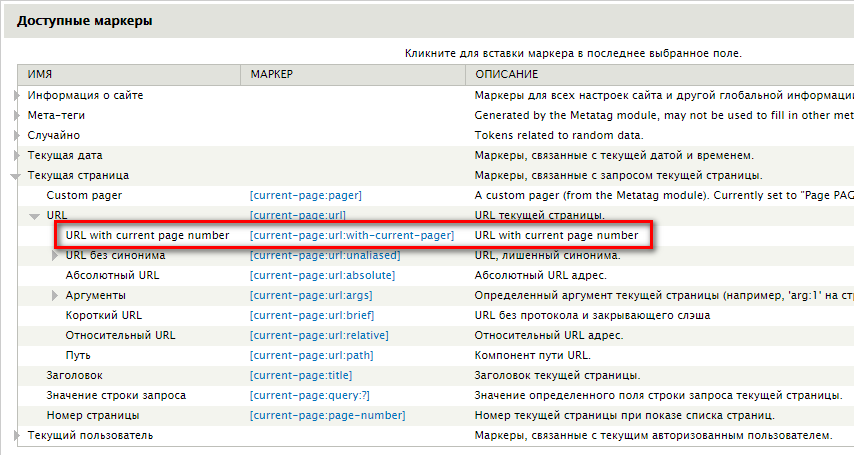Expand the Мета-теги token group

point(17,115)
